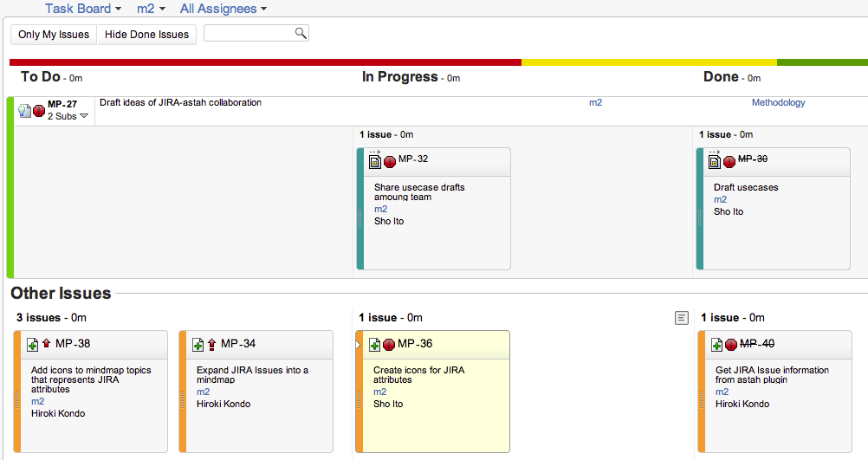Image resolution: width=868 pixels, height=460 pixels.
Task: Open the m2 version dropdown
Action: tap(151, 9)
